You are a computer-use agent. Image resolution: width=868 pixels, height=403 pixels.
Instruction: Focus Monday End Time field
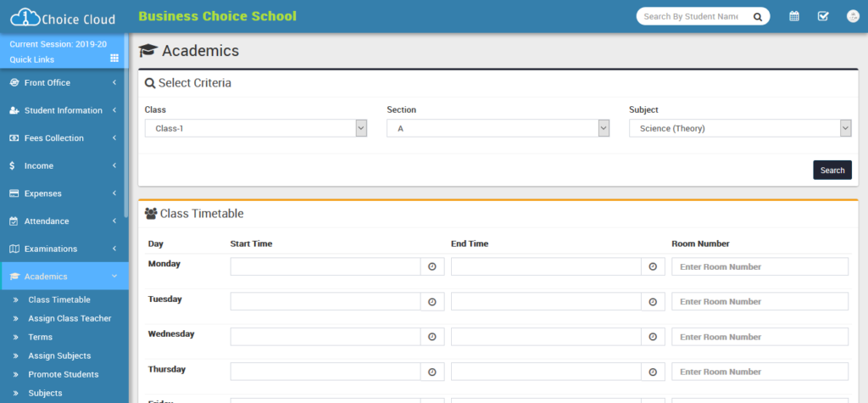click(547, 266)
